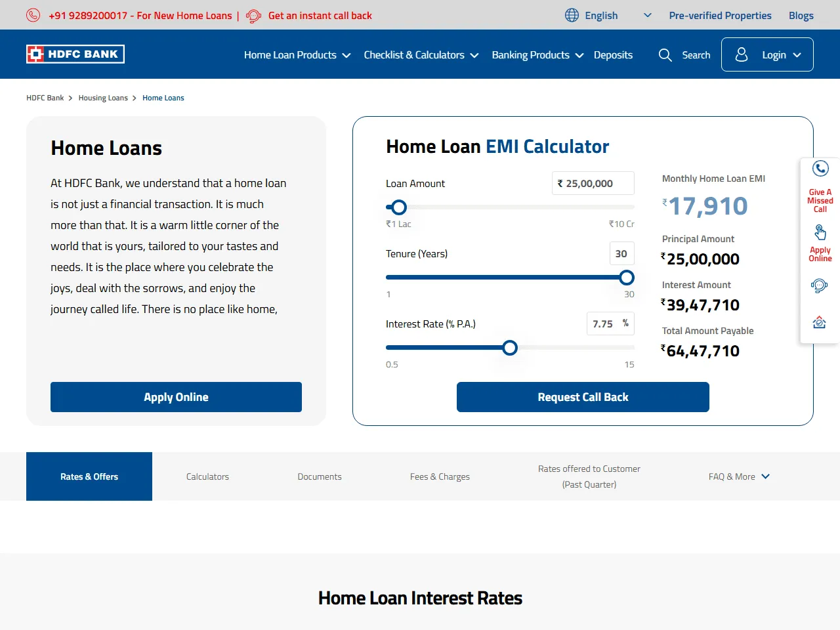Viewport: 840px width, 630px height.
Task: Click the Request Call Back button
Action: click(x=583, y=397)
